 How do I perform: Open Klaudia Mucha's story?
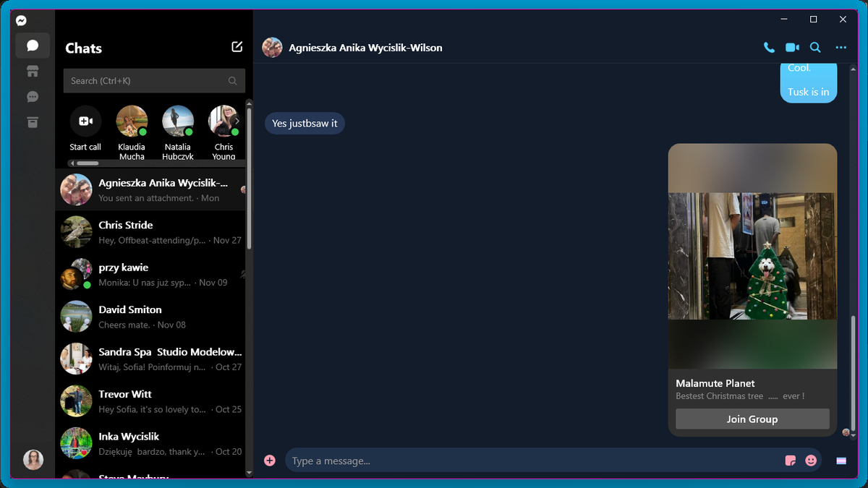coord(132,121)
